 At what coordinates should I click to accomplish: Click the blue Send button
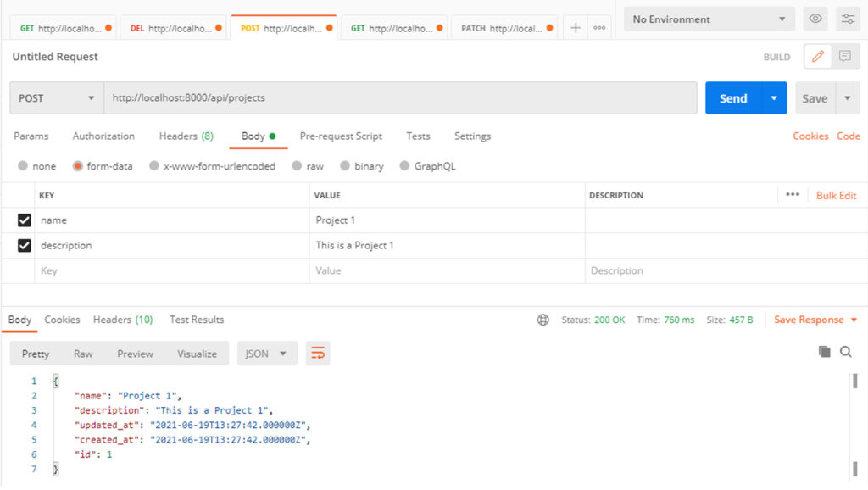733,98
